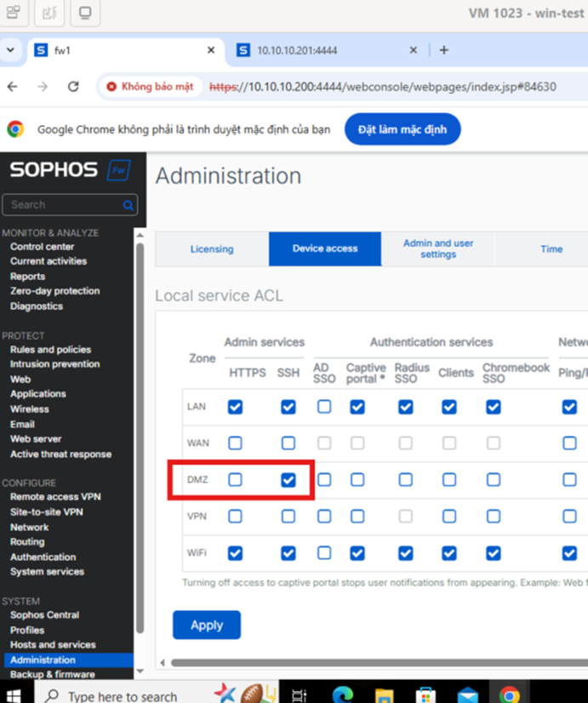Open the Admin and user settings tab
588x703 pixels.
[x=438, y=249]
